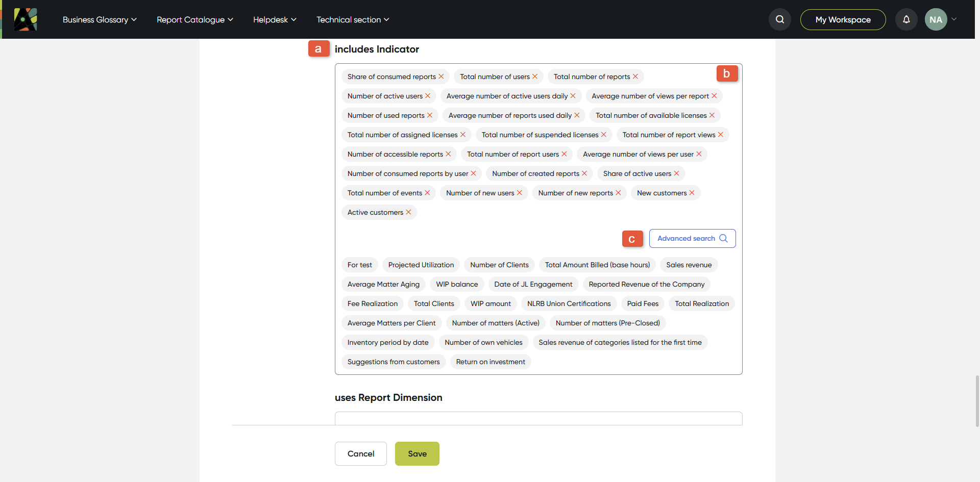Click the page vertical scrollbar

click(977, 401)
